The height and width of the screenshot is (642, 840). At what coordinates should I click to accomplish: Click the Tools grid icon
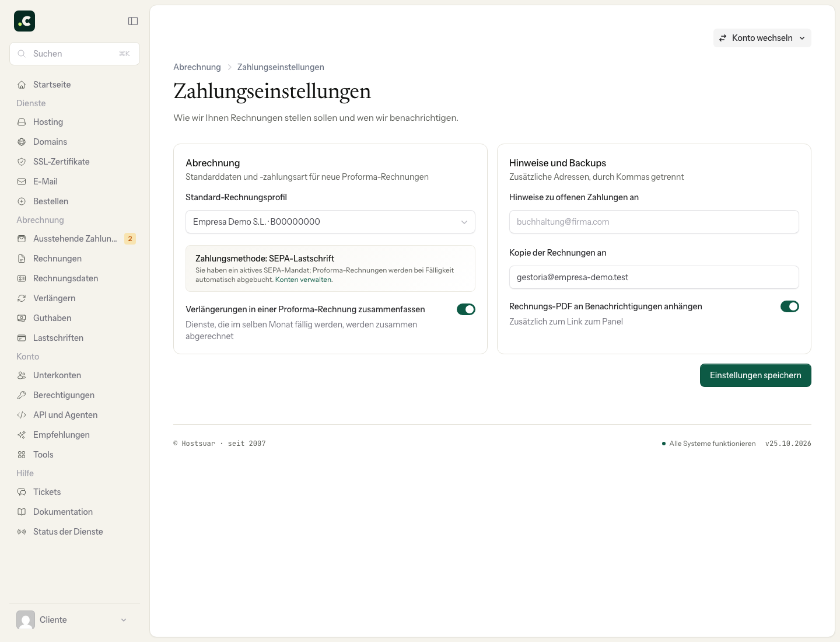pos(22,455)
